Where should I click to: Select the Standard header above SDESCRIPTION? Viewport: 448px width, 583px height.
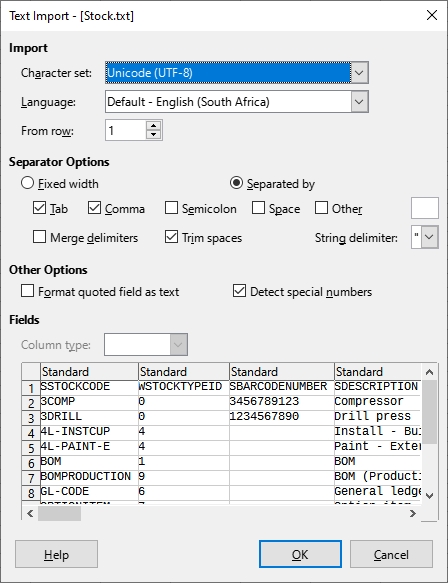pyautogui.click(x=377, y=371)
